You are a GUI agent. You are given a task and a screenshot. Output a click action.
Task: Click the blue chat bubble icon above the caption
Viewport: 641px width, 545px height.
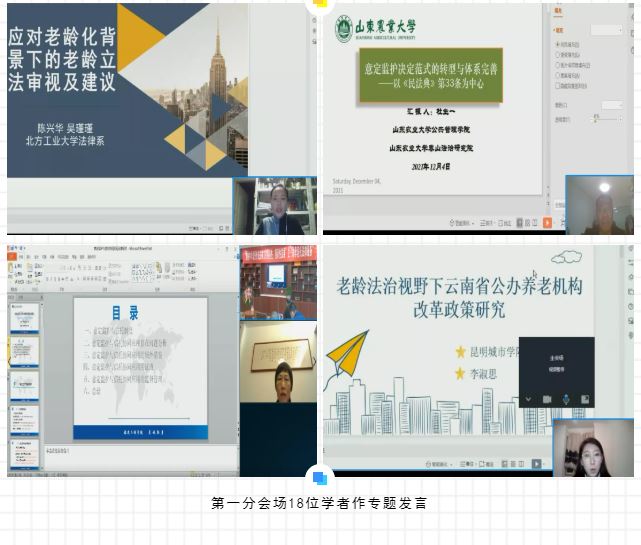point(319,479)
